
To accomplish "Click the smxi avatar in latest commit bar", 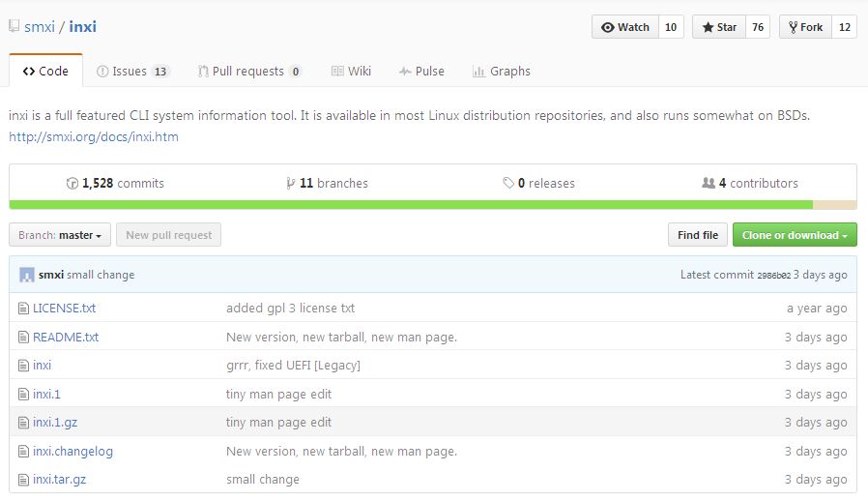I will click(26, 275).
